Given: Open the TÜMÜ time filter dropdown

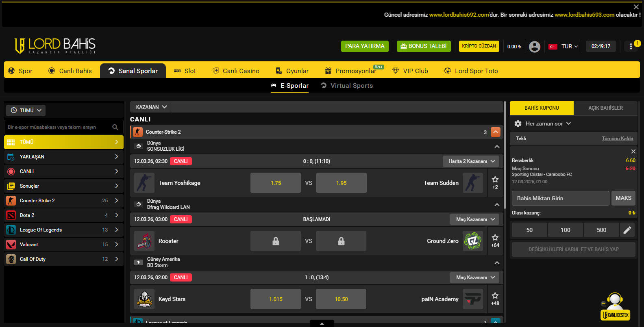Looking at the screenshot, I should 26,110.
